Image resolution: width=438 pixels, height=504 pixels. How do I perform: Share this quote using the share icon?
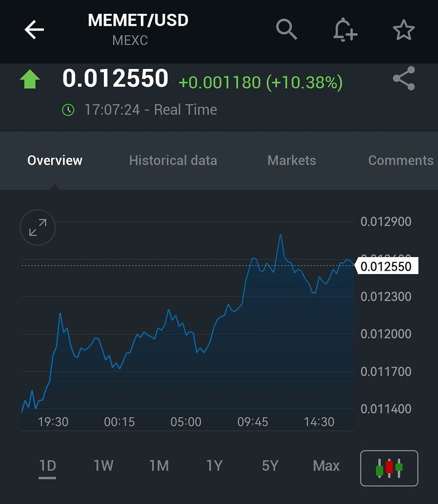pyautogui.click(x=403, y=79)
